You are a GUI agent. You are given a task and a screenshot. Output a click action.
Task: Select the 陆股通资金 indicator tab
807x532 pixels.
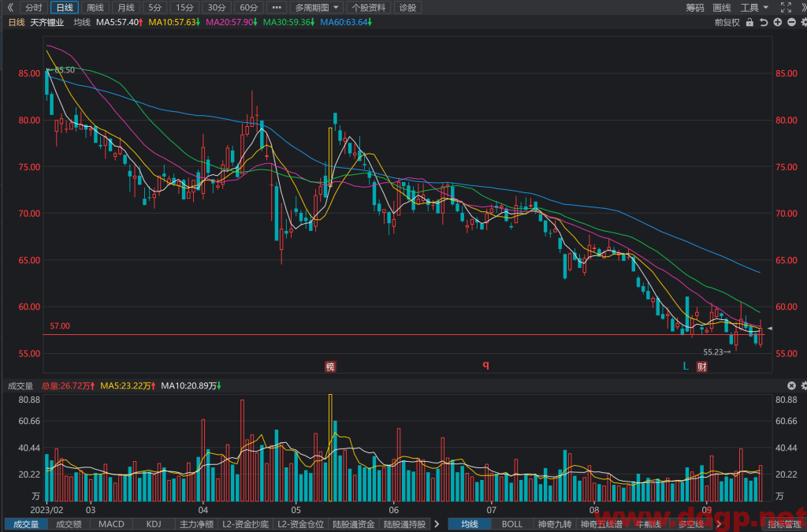tap(354, 524)
